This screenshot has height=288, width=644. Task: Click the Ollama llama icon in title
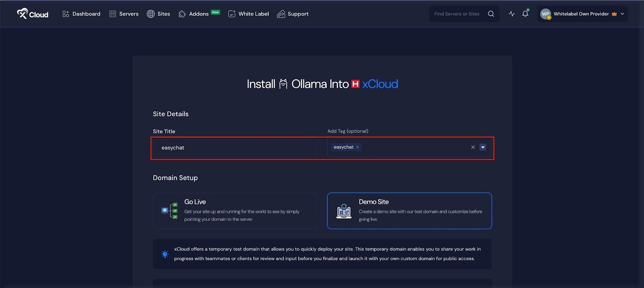click(283, 84)
